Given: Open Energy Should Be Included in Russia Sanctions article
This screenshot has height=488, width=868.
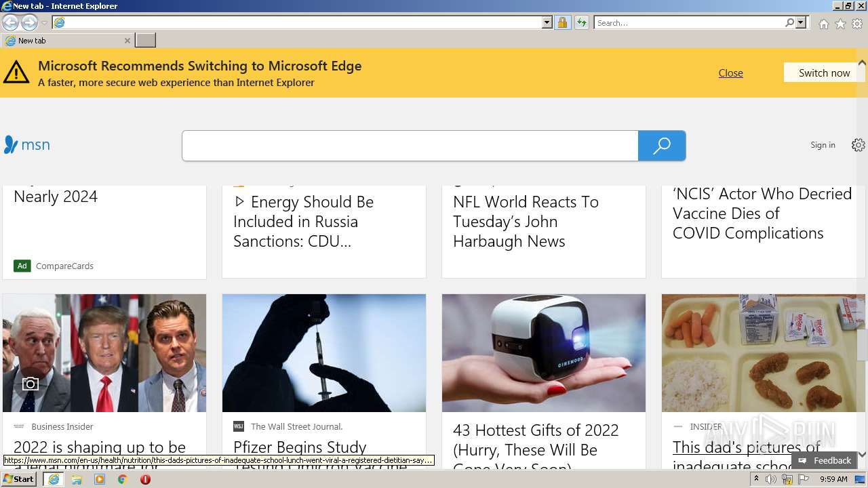Looking at the screenshot, I should click(303, 222).
